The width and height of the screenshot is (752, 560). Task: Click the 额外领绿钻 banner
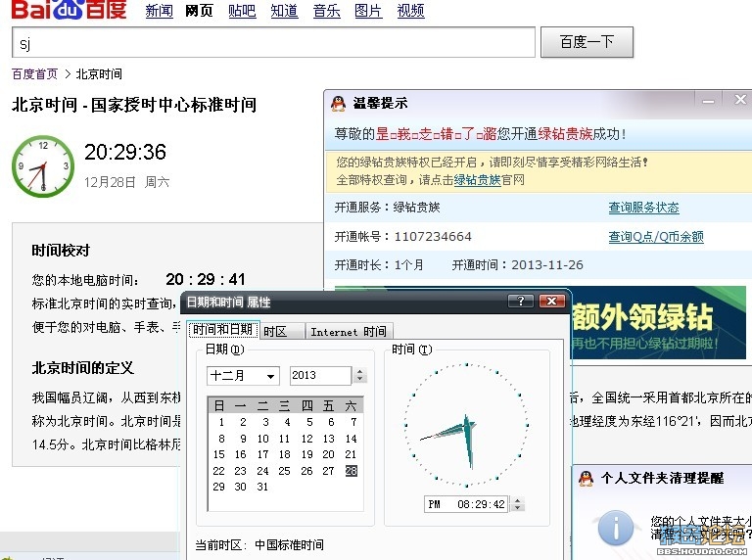pos(658,322)
